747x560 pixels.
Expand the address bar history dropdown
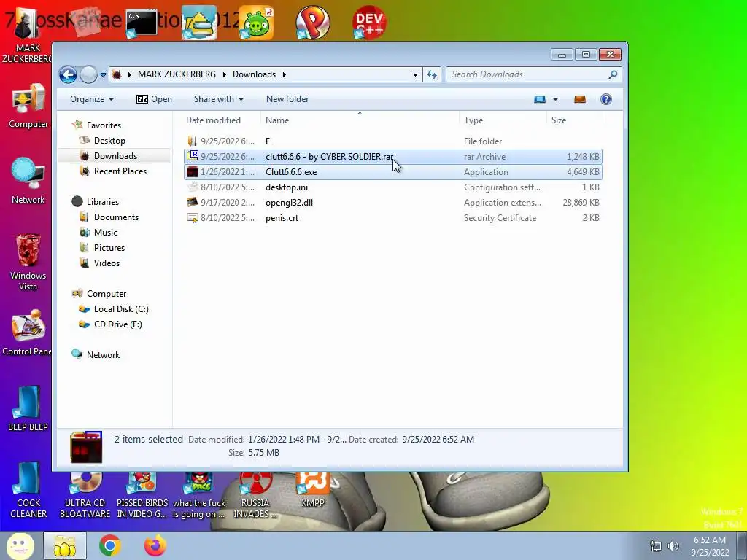click(415, 75)
